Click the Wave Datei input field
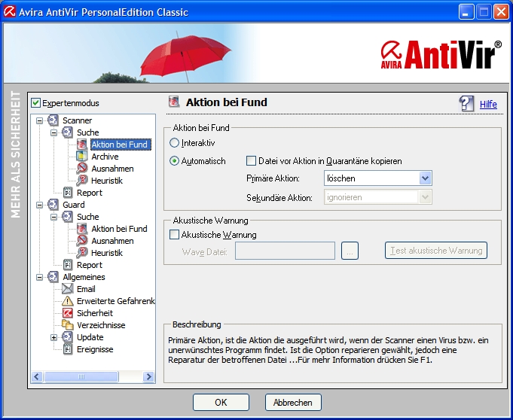The height and width of the screenshot is (420, 513). coord(285,251)
